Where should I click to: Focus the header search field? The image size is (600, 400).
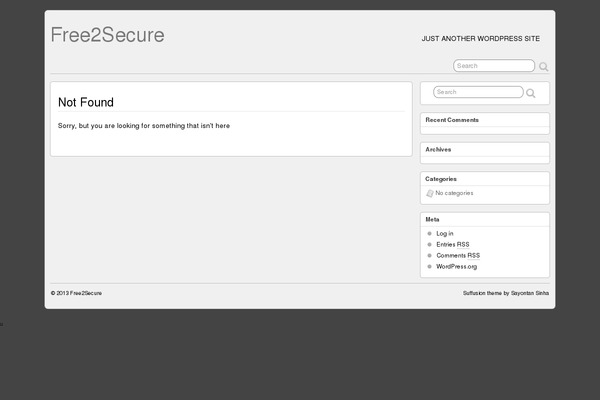(x=493, y=66)
